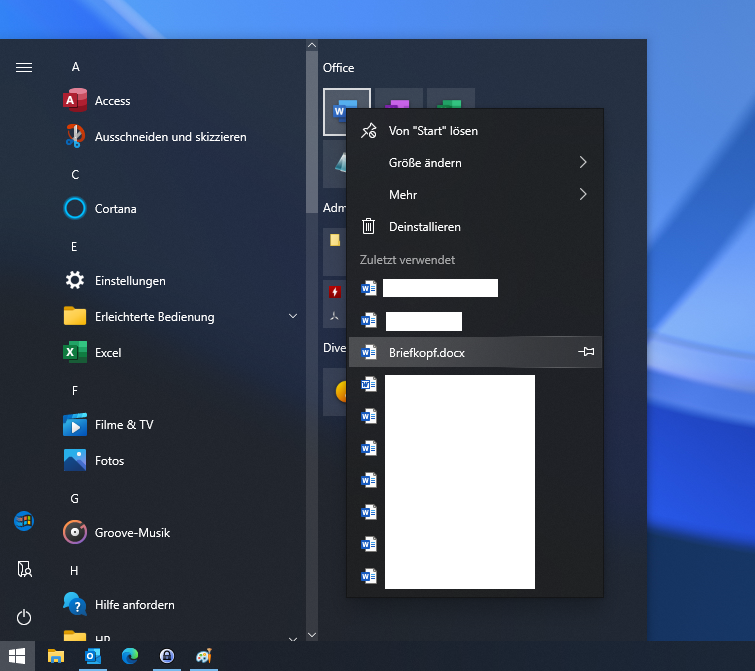This screenshot has width=755, height=671.
Task: Click the Zuletzt verwendet heading
Action: (407, 260)
